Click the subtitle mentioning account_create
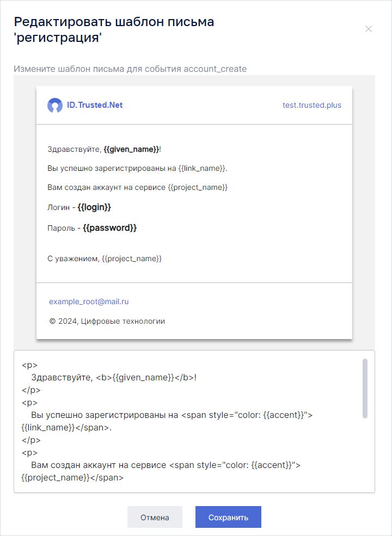The height and width of the screenshot is (536, 392). [130, 69]
